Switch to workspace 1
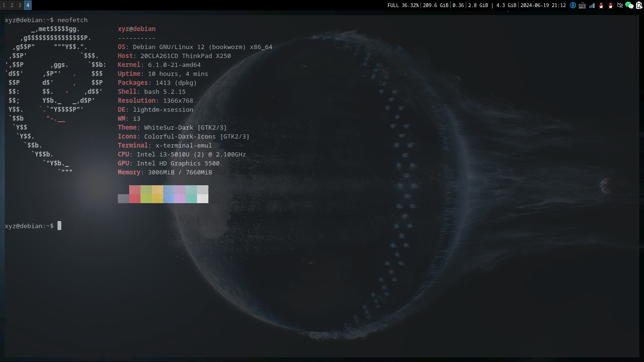This screenshot has height=362, width=644. 4,5
